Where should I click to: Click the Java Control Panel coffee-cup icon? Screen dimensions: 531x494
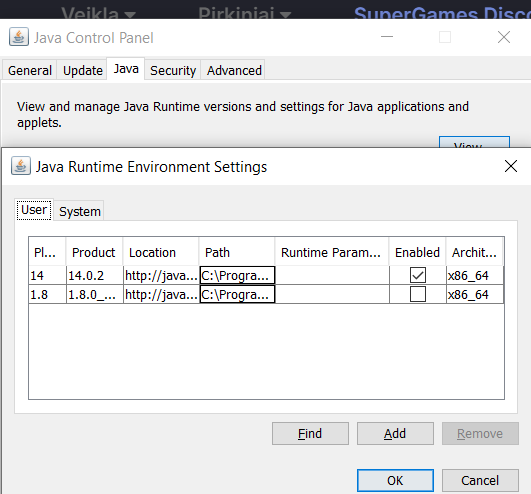click(19, 37)
